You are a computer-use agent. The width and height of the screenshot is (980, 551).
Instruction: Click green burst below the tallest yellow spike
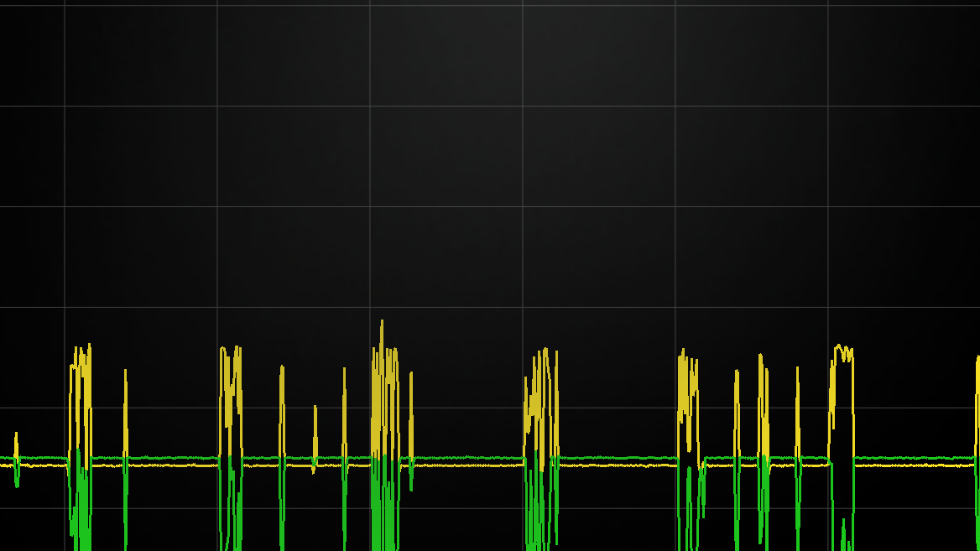pyautogui.click(x=384, y=503)
